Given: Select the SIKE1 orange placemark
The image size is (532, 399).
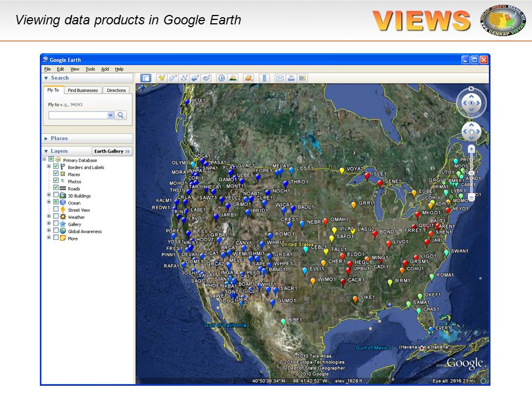Looking at the screenshot, I should [x=355, y=300].
